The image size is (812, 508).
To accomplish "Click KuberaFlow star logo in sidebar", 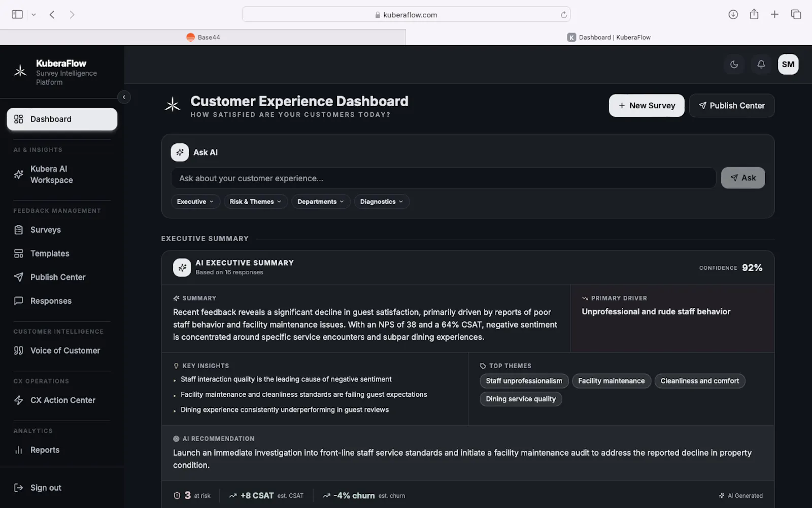I will [20, 71].
